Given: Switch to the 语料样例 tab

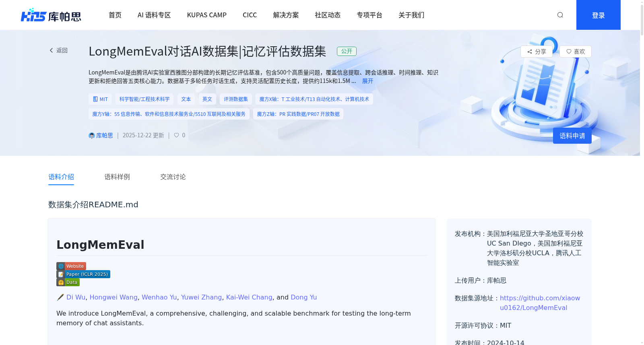Looking at the screenshot, I should click(117, 177).
